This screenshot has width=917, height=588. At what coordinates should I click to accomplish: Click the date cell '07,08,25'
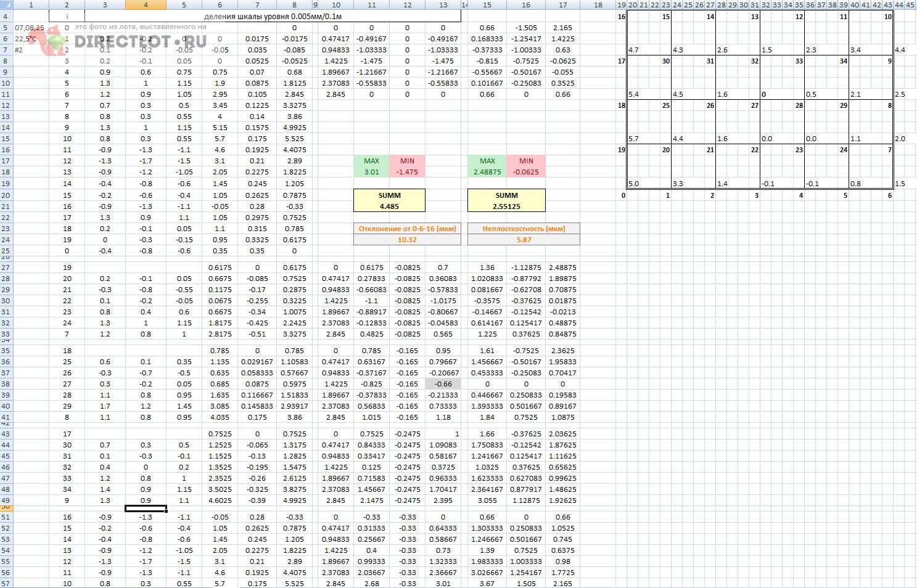29,28
